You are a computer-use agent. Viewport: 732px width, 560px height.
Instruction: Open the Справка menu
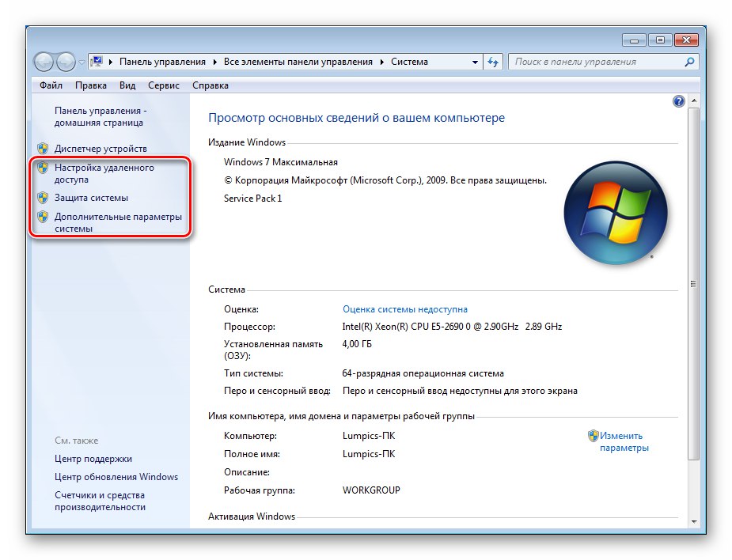(210, 85)
